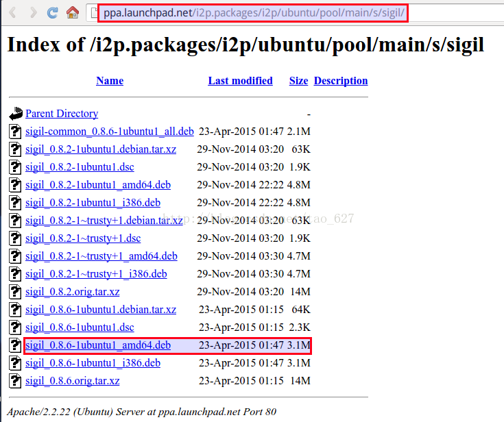Click the 23-Apr-2015 01:15 date of sigil_0.8.6-1ubuntu1.dsc
The height and width of the screenshot is (422, 504).
[x=241, y=327]
